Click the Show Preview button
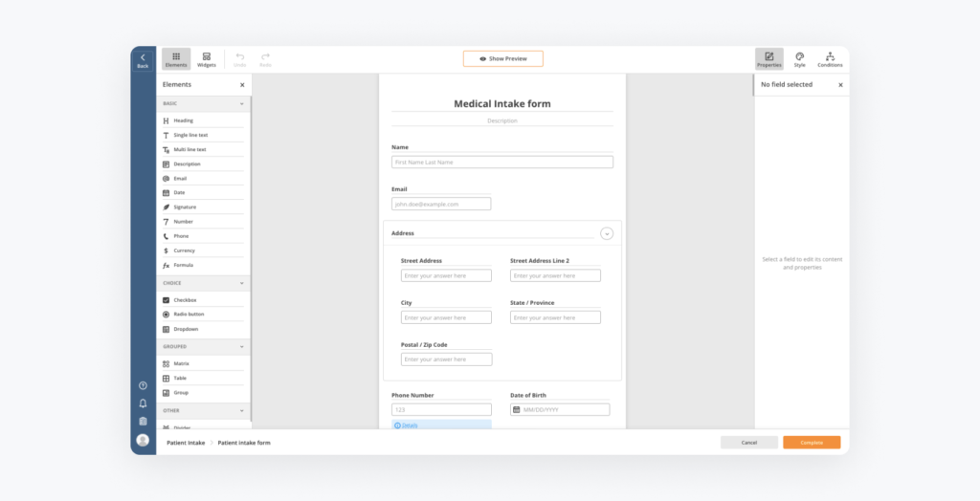The image size is (980, 501). click(502, 59)
